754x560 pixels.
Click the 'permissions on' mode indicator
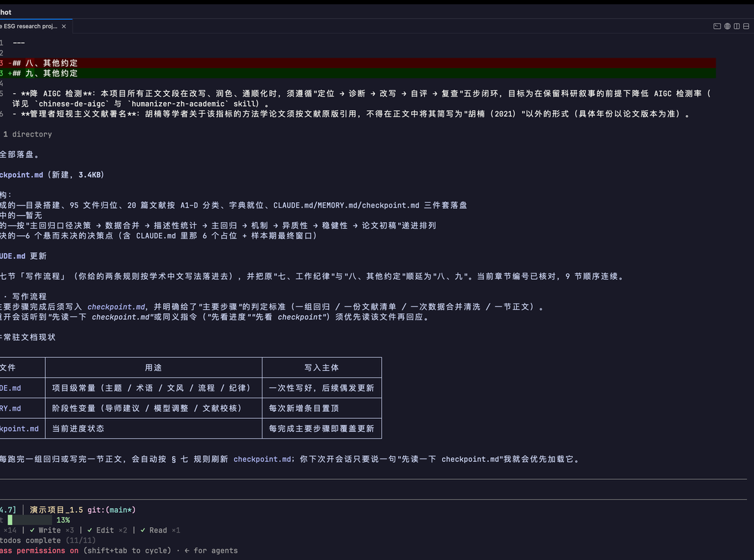point(47,550)
